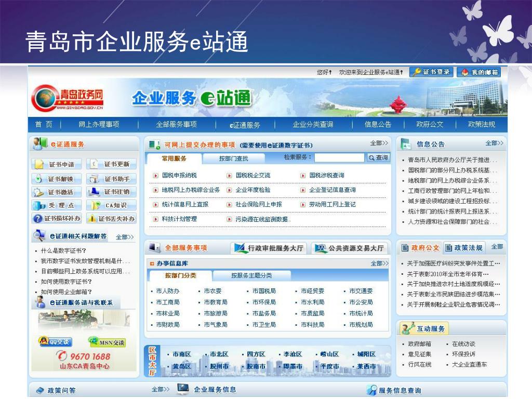
Task: Click the 政策问答 header icon
Action: coord(40,390)
